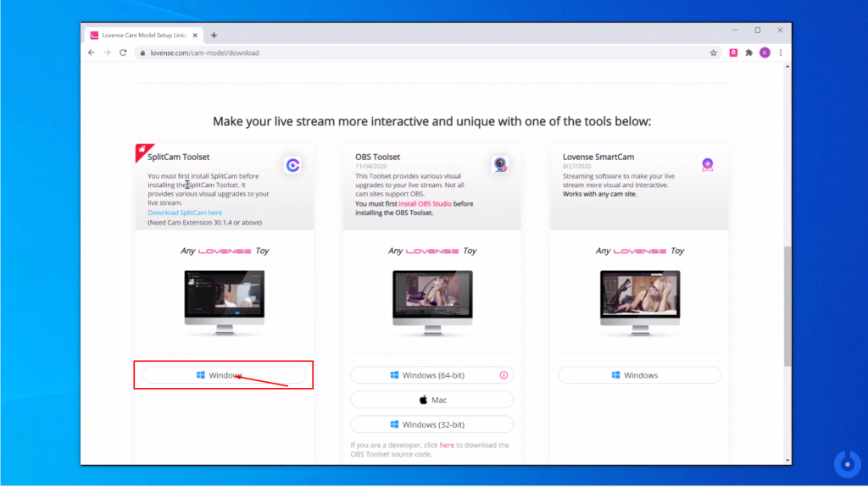Open the install OBS Studio link
Screen dimensions: 868x487
(426, 203)
